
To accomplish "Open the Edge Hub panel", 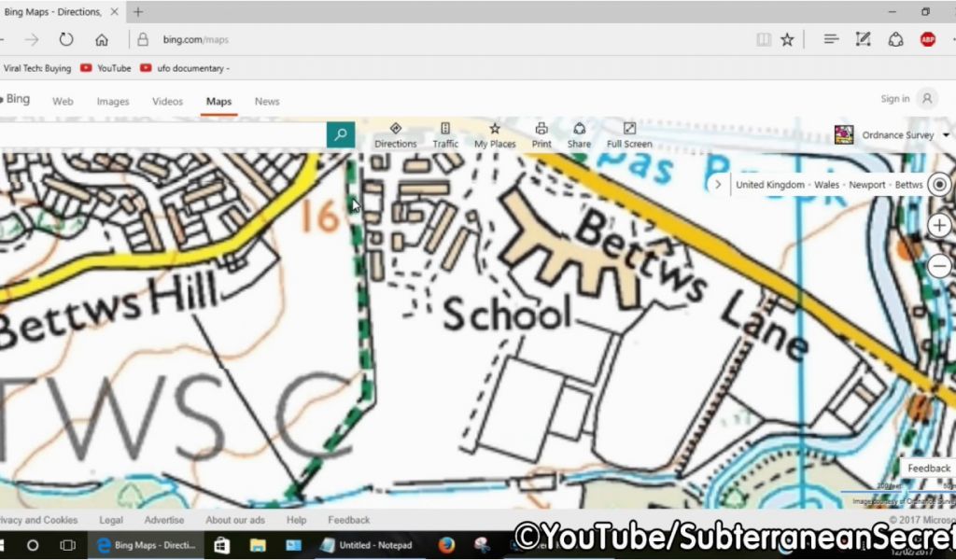I will click(x=830, y=39).
